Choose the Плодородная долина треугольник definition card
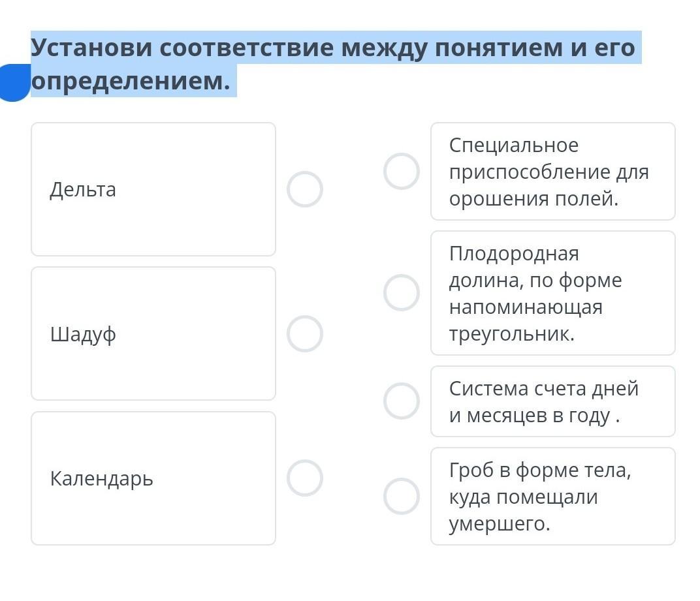The width and height of the screenshot is (700, 601). pos(552,293)
